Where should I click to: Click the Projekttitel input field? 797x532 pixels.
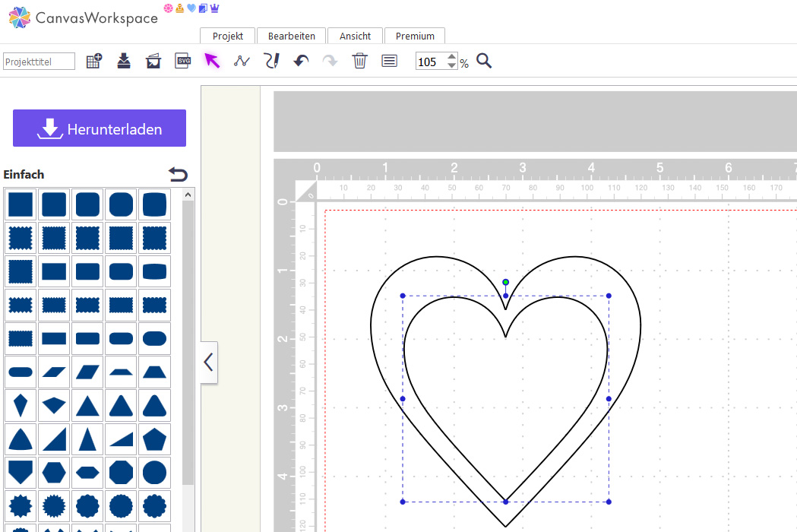tap(40, 62)
